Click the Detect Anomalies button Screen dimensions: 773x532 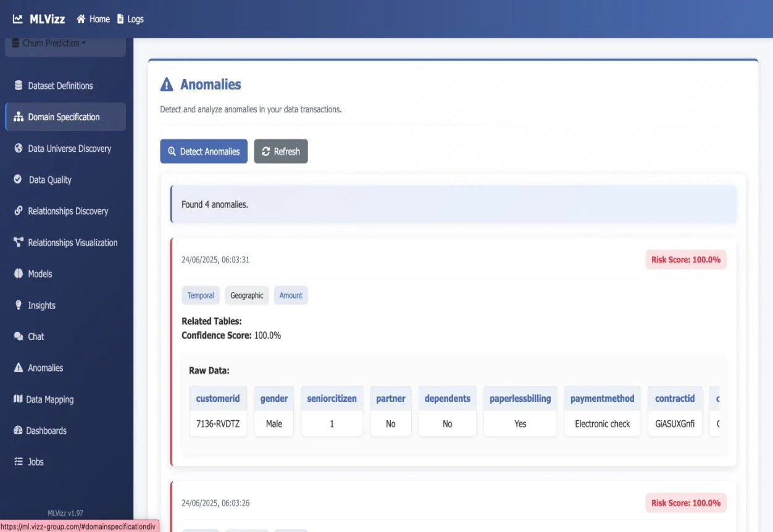[204, 151]
